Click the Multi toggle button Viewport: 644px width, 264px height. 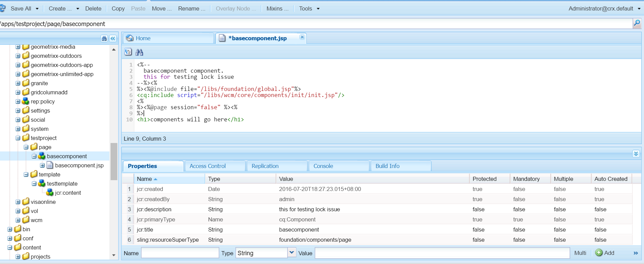(580, 253)
